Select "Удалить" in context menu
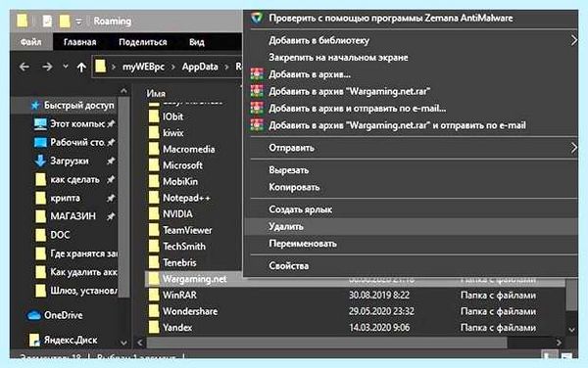 [411, 226]
